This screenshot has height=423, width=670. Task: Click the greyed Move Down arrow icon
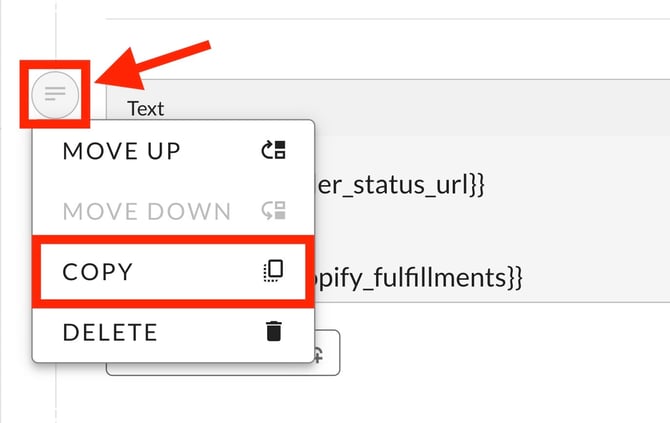273,210
